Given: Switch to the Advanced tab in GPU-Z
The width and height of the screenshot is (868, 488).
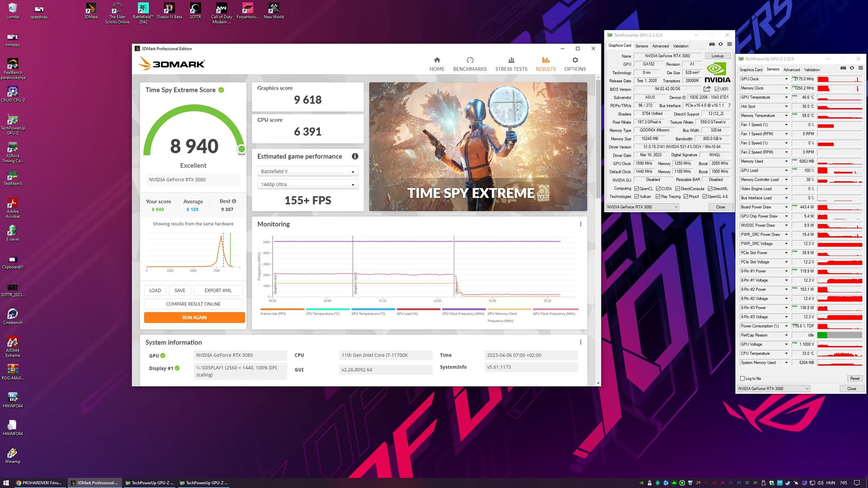Looking at the screenshot, I should [x=660, y=46].
